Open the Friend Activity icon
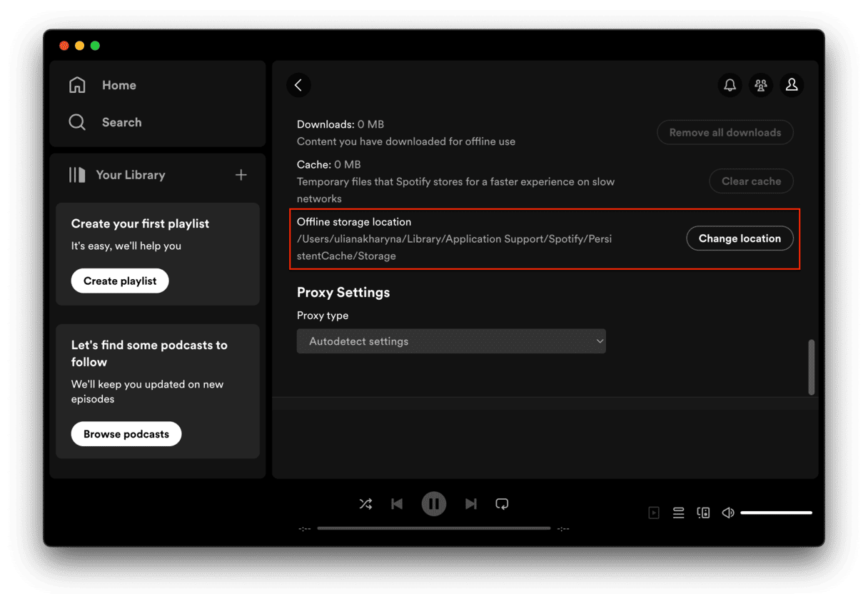This screenshot has height=604, width=868. click(761, 85)
